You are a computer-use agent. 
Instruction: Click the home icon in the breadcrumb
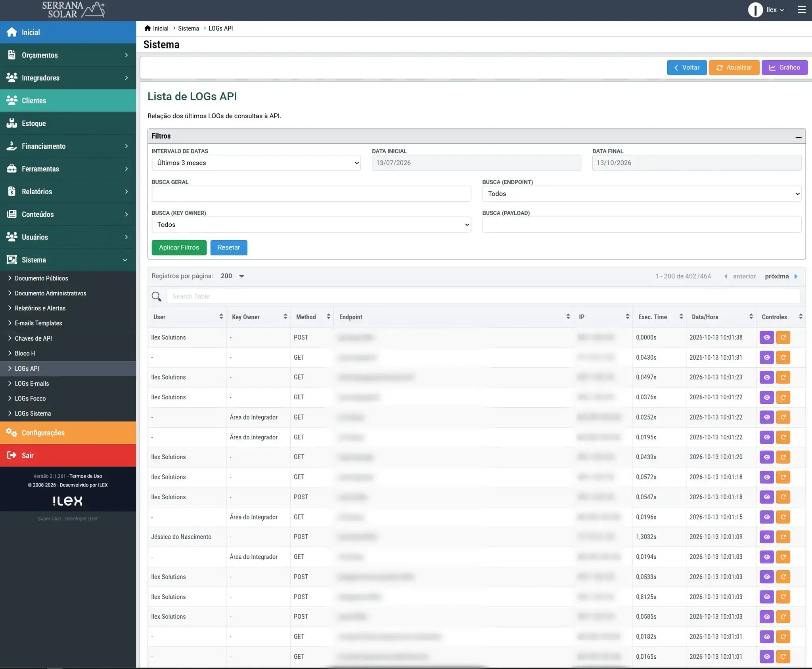pyautogui.click(x=147, y=28)
